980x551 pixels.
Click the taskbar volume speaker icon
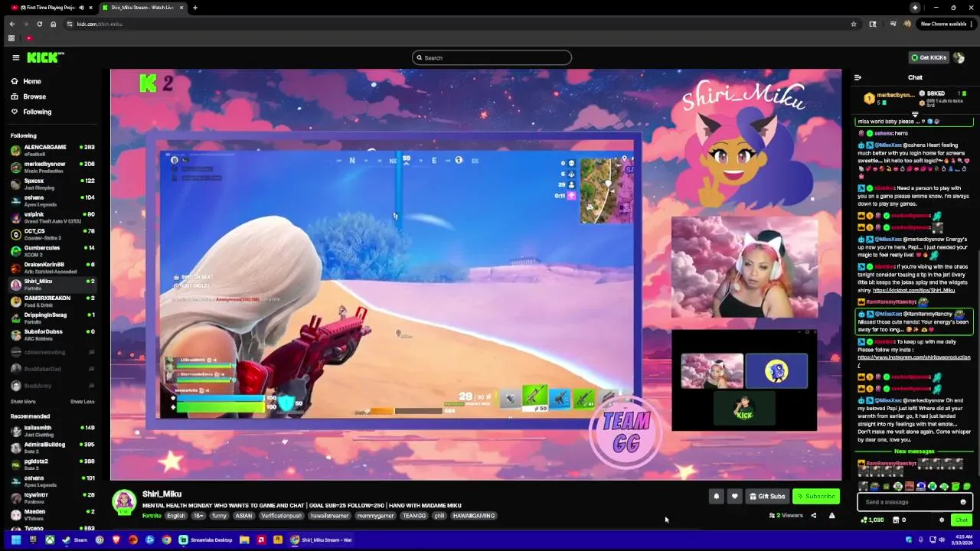tap(942, 540)
